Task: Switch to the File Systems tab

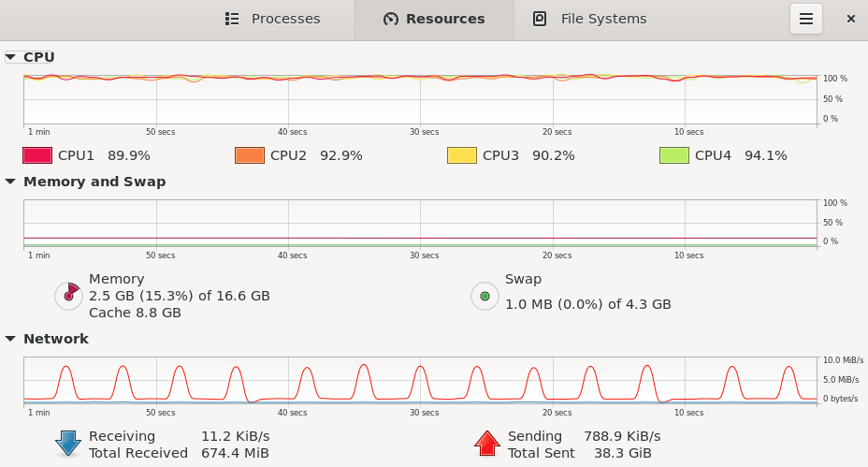Action: (591, 19)
